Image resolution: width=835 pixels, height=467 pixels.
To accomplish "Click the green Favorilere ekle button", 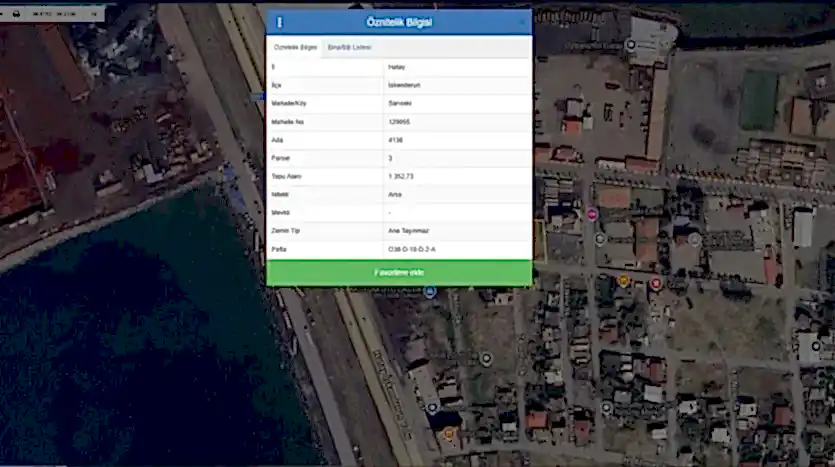I will 398,272.
